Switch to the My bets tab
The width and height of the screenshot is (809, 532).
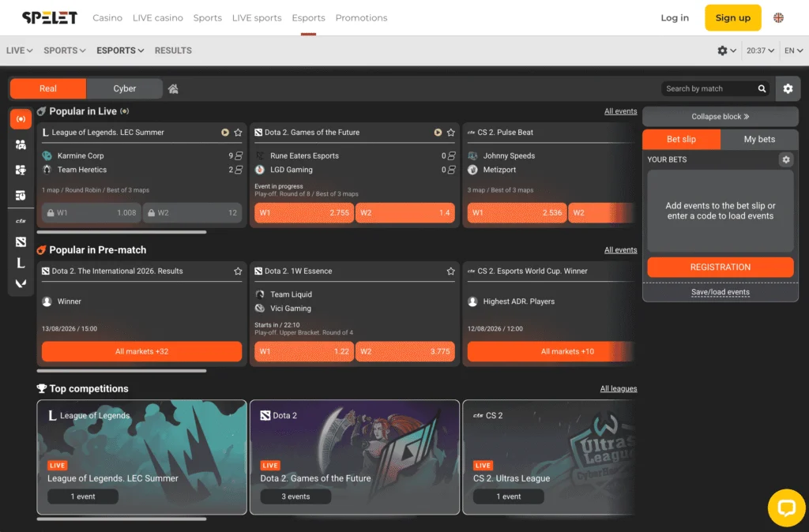pyautogui.click(x=759, y=139)
